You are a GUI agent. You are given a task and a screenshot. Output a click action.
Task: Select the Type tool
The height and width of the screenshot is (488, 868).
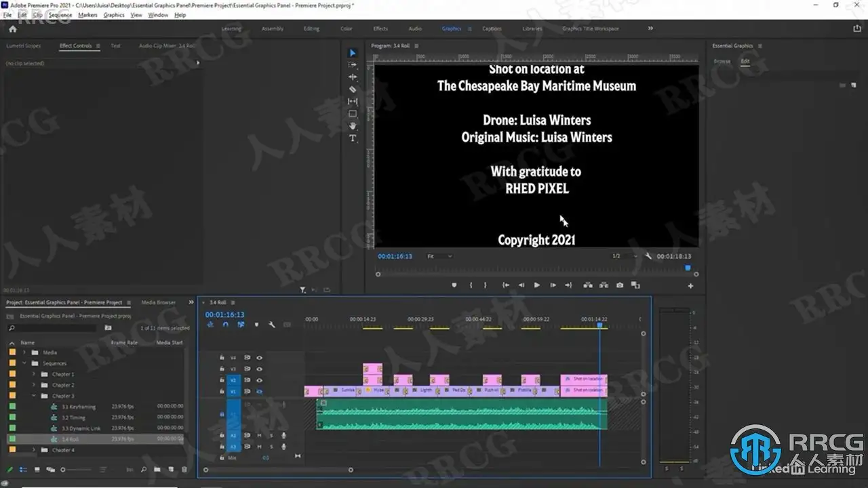tap(353, 138)
